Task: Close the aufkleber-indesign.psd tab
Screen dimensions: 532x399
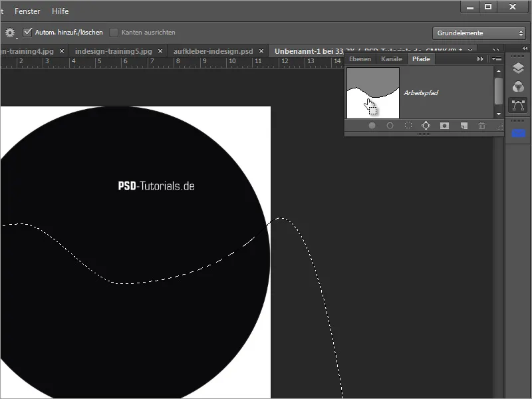Action: [261, 51]
